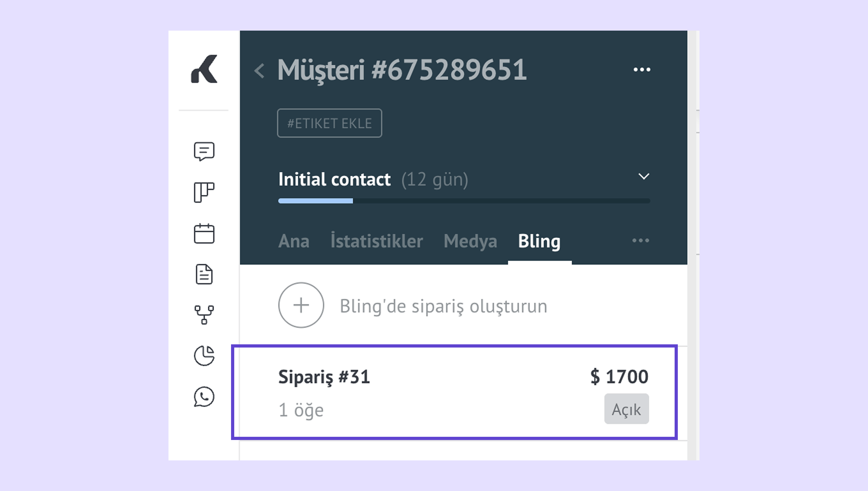The height and width of the screenshot is (491, 868).
Task: Open the WhatsApp icon in sidebar
Action: pos(204,397)
